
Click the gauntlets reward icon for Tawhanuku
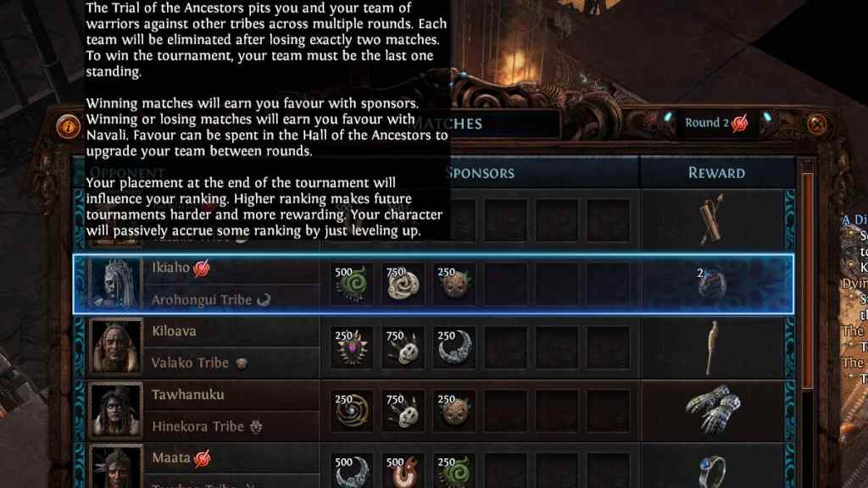tap(713, 410)
